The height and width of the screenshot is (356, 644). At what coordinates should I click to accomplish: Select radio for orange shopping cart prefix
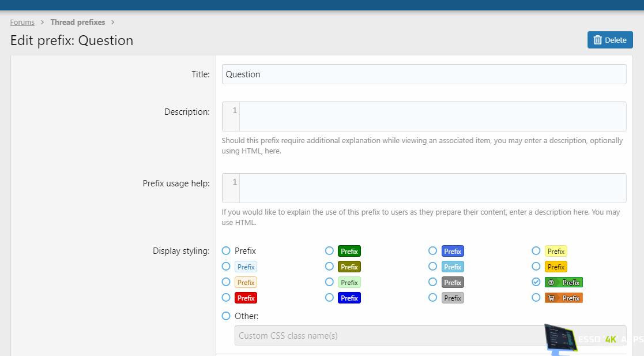536,298
